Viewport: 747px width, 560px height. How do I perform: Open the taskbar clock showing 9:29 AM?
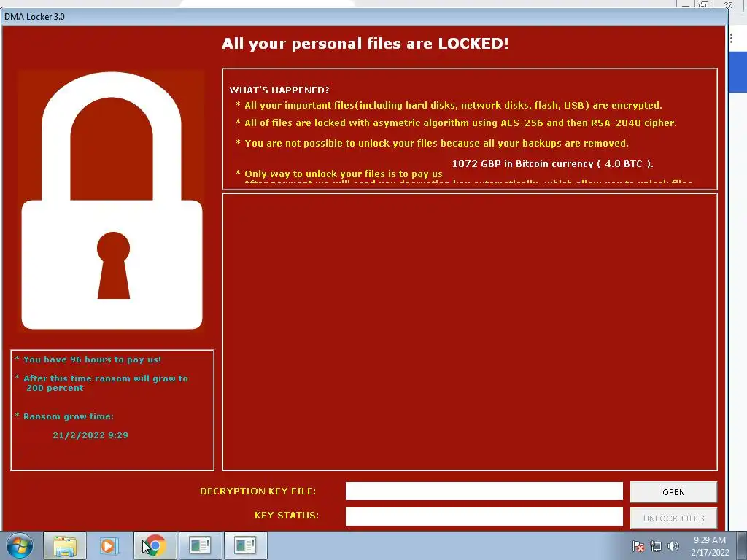[710, 546]
